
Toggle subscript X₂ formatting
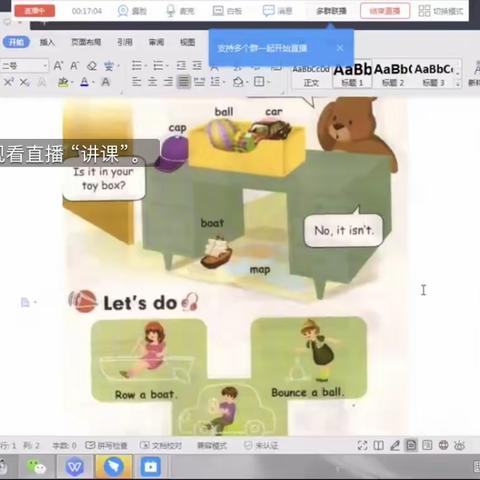(x=24, y=82)
